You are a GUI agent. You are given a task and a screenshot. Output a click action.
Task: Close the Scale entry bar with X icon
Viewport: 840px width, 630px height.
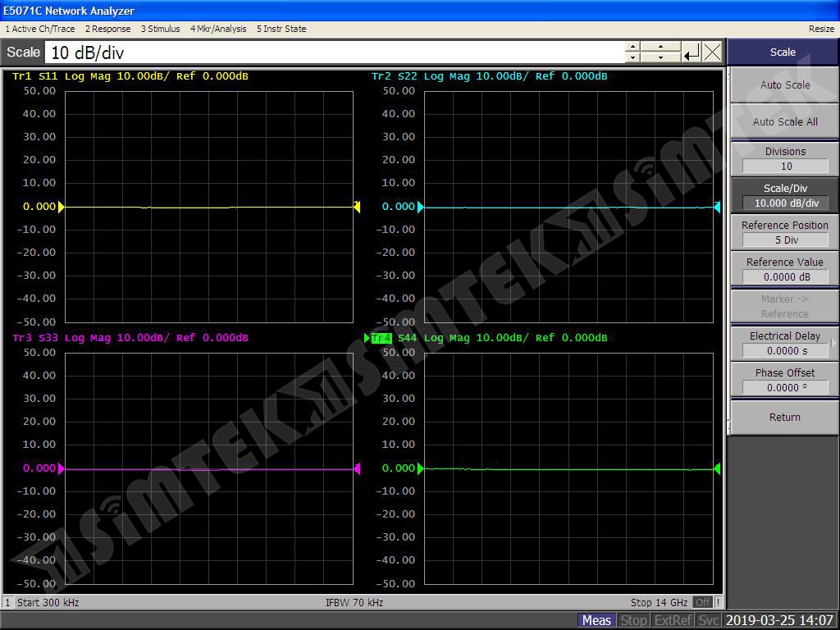click(x=712, y=52)
